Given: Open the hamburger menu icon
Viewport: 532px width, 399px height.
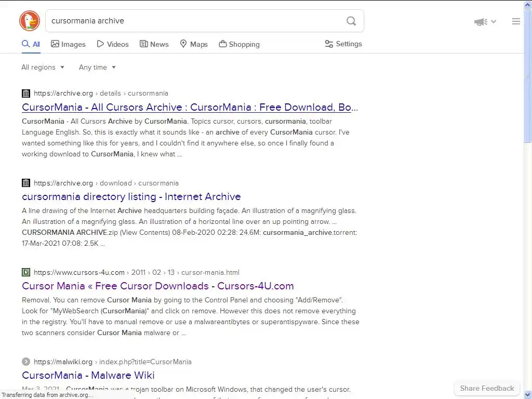Looking at the screenshot, I should click(x=516, y=21).
